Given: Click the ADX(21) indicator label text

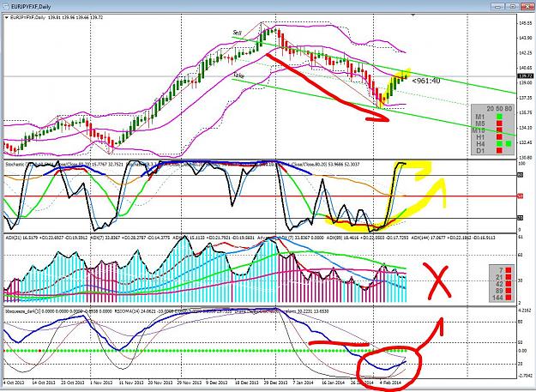Looking at the screenshot, I should coord(46,238).
